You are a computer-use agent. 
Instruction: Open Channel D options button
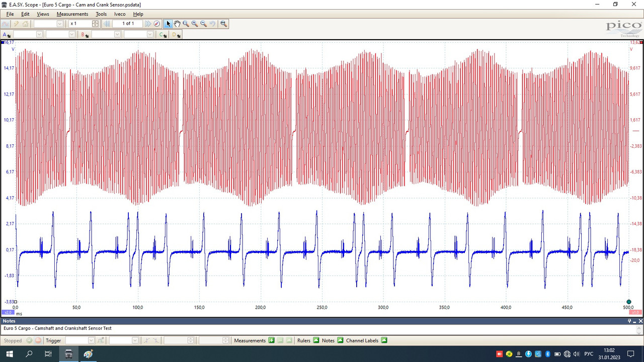coord(176,35)
